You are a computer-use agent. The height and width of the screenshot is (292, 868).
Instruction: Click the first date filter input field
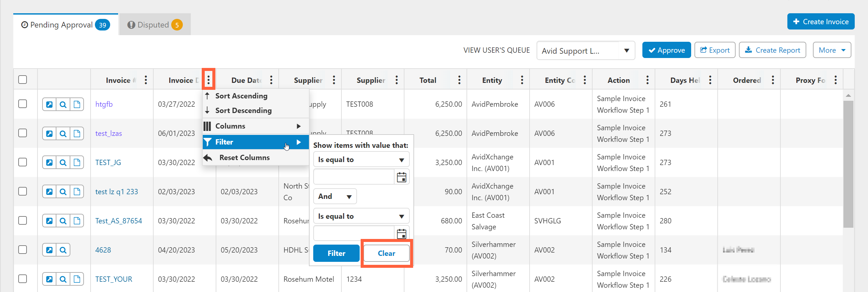[x=354, y=177]
